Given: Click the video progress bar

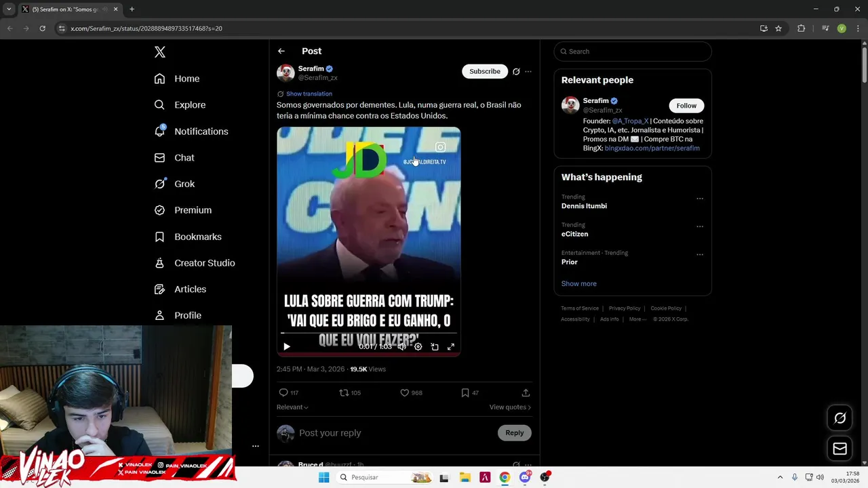Looking at the screenshot, I should click(368, 333).
